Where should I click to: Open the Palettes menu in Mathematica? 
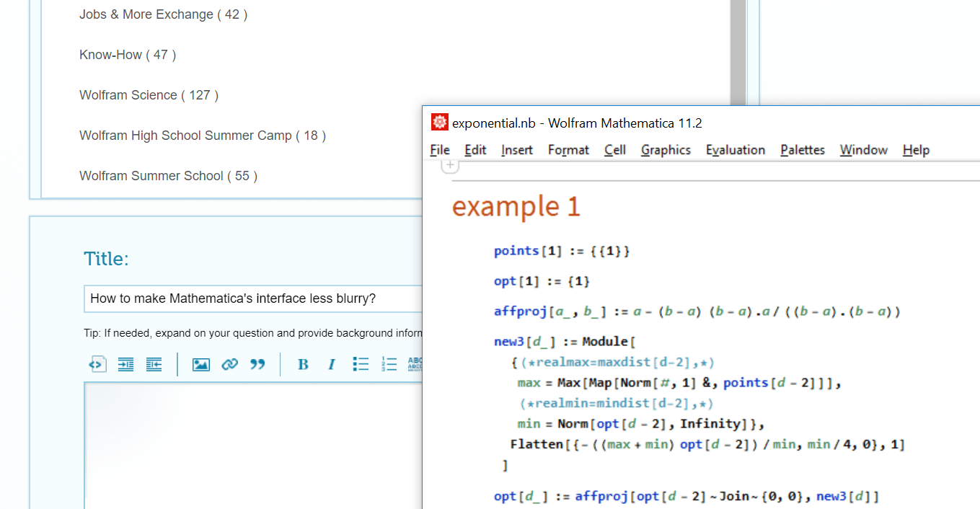[802, 150]
